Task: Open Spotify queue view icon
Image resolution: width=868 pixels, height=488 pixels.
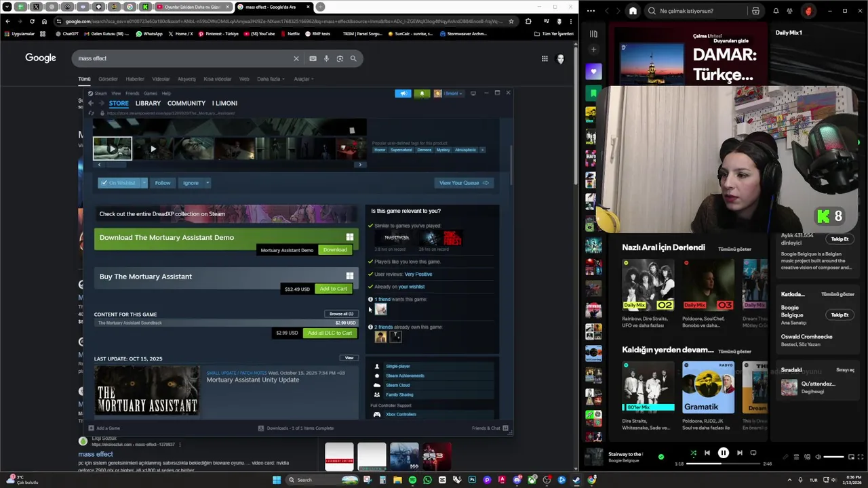Action: coord(796,457)
